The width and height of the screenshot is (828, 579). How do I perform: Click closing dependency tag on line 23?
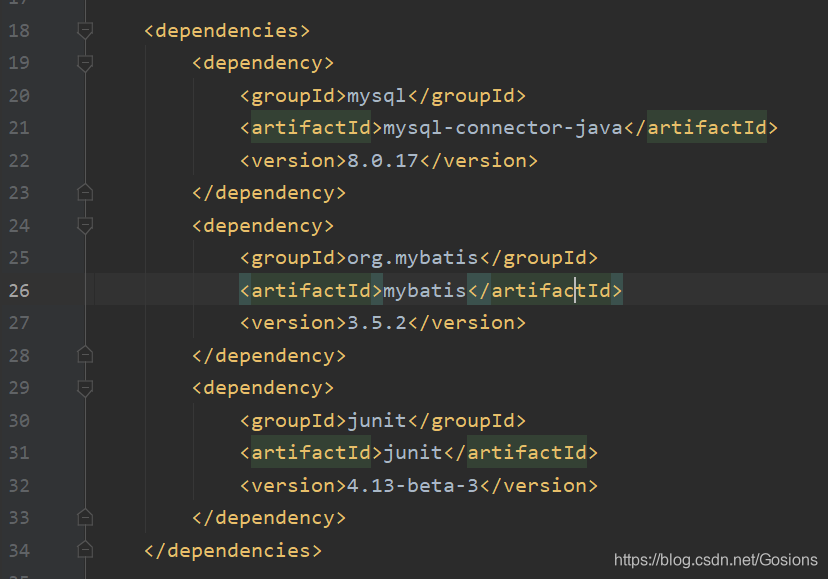[x=269, y=193]
